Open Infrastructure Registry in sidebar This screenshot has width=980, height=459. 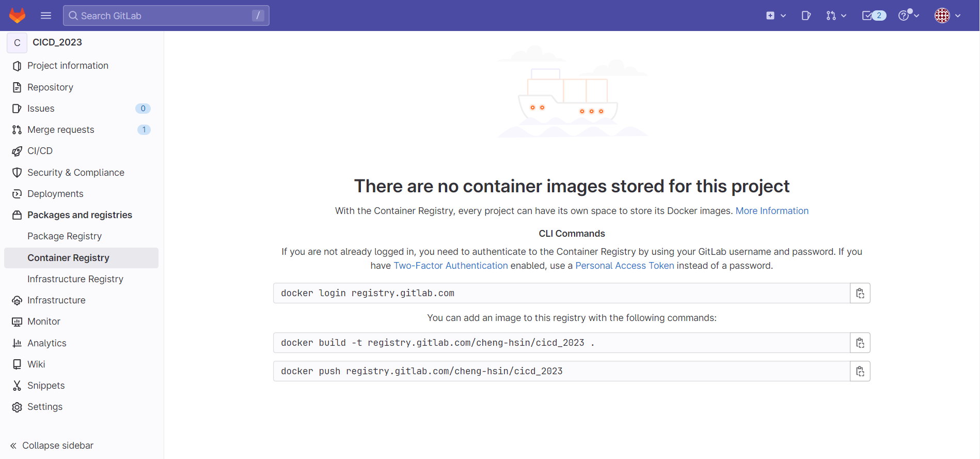click(75, 279)
